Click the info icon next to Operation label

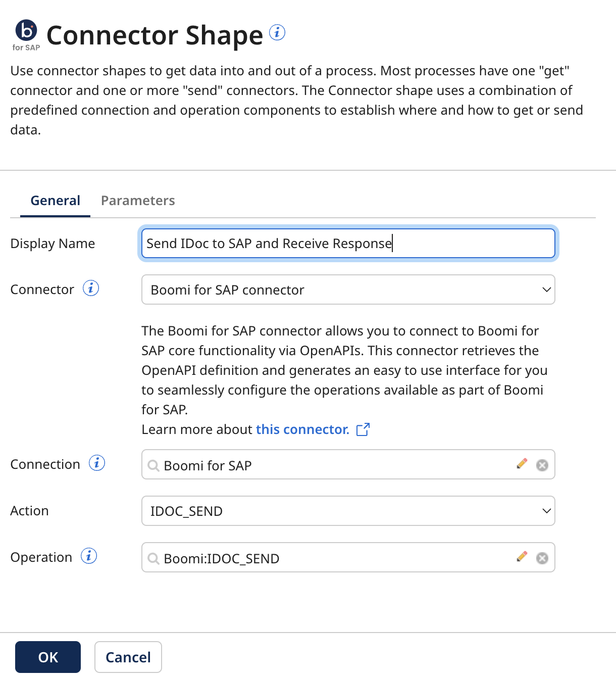point(89,556)
